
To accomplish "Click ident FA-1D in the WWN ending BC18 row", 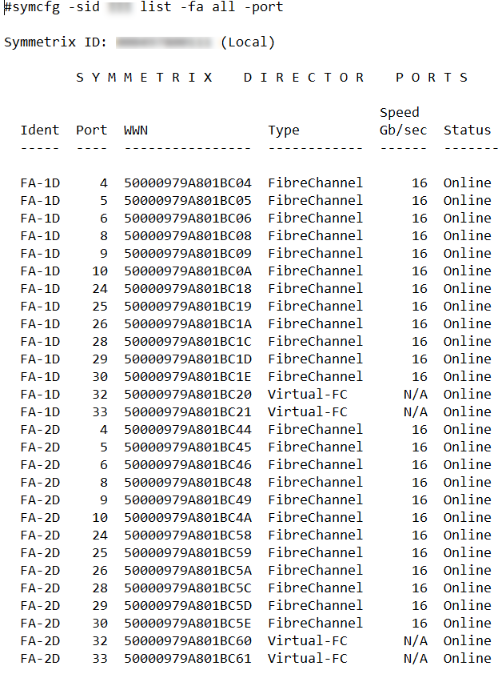I will (x=40, y=288).
